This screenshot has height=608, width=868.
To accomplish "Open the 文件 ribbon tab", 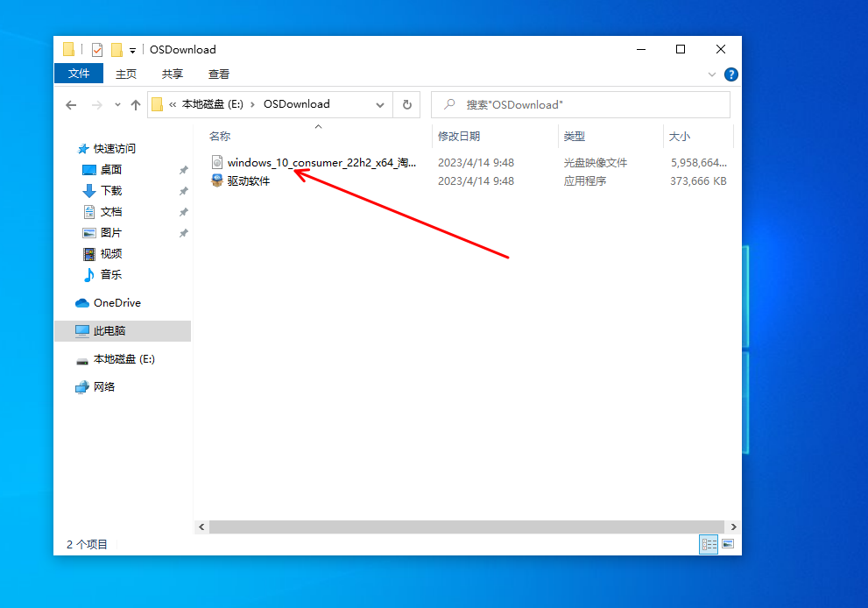I will 79,74.
